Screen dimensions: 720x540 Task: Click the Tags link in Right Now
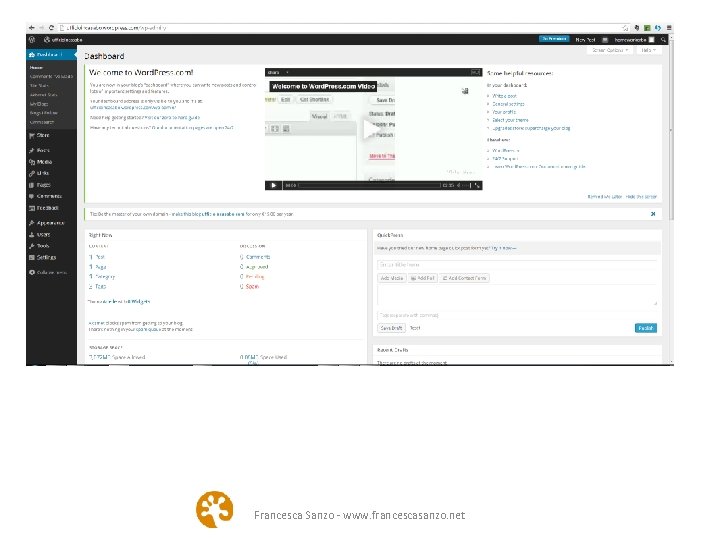pos(100,286)
